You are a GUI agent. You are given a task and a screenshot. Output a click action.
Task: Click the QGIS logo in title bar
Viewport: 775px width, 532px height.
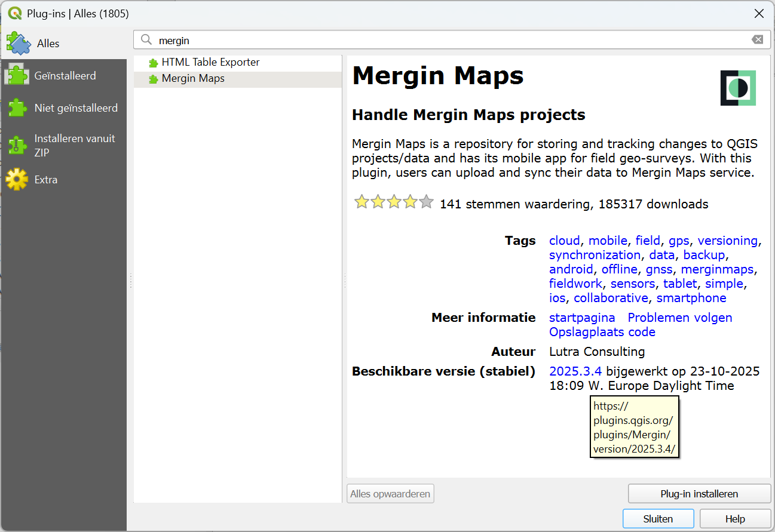[14, 13]
